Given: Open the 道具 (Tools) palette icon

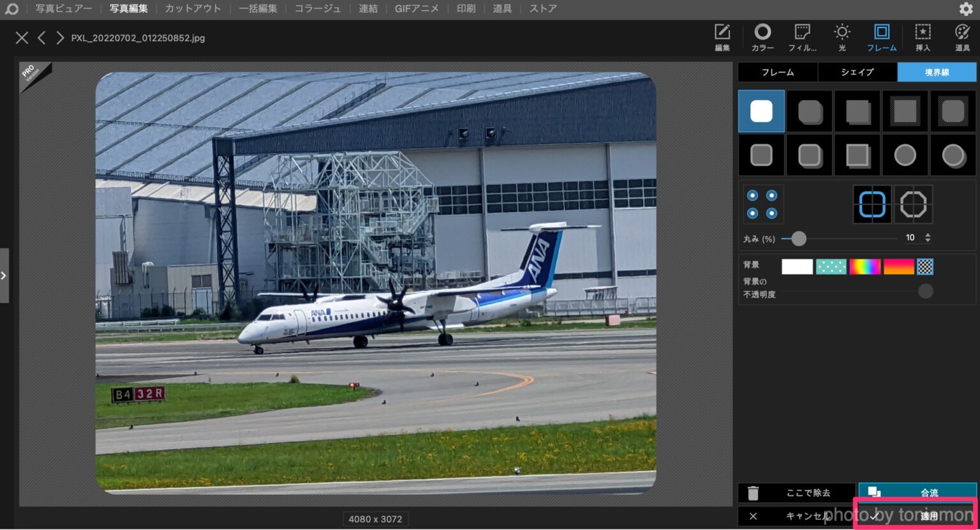Looking at the screenshot, I should (x=961, y=37).
